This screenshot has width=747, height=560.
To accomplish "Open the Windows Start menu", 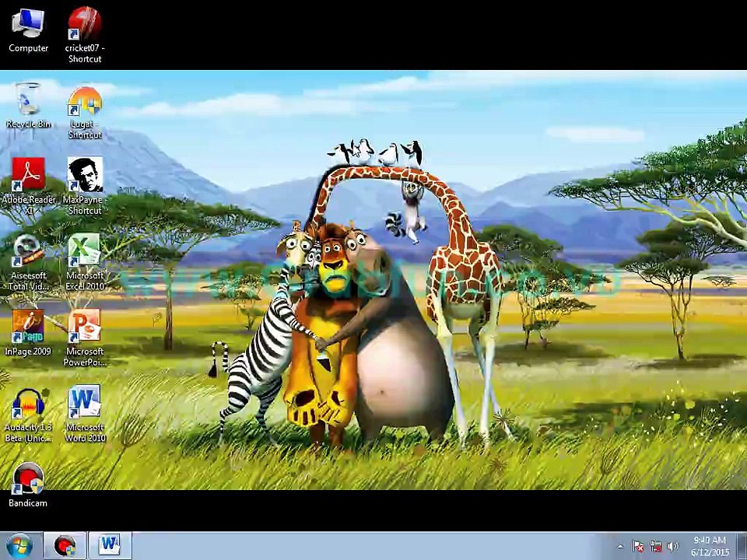I will pyautogui.click(x=19, y=546).
